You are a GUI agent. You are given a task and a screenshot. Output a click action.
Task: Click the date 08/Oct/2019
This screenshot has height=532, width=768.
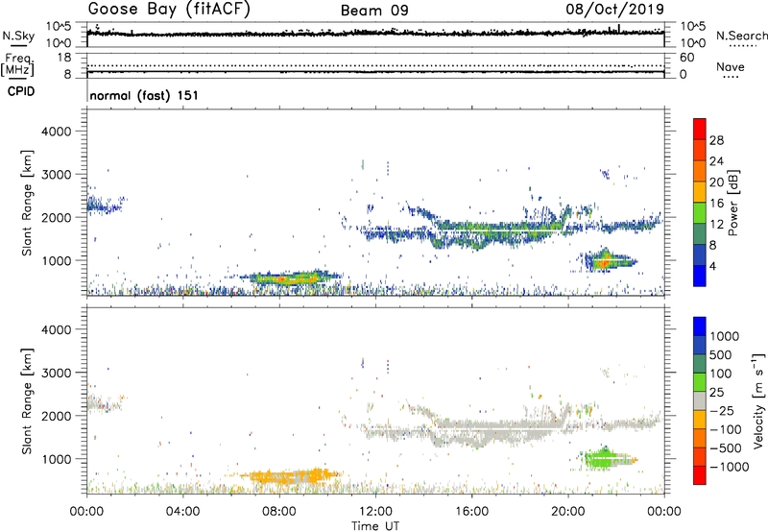tap(615, 10)
